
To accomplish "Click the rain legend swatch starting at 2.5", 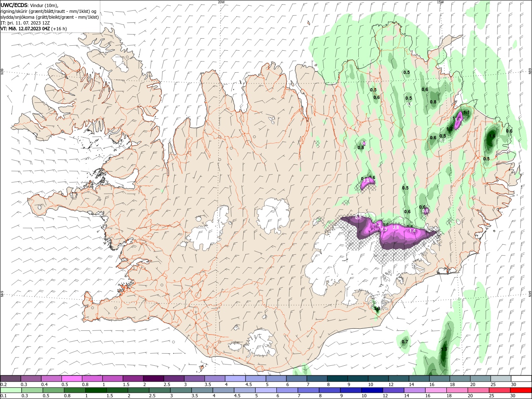I will [160, 390].
